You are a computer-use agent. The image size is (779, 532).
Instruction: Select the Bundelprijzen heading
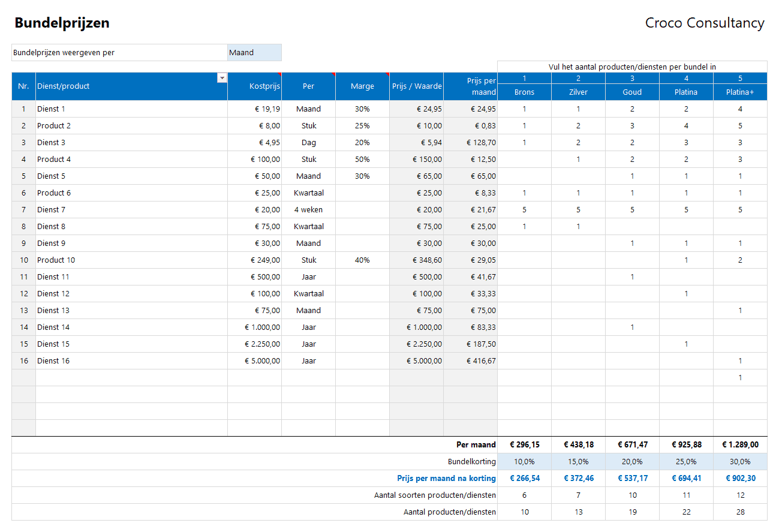click(x=62, y=23)
